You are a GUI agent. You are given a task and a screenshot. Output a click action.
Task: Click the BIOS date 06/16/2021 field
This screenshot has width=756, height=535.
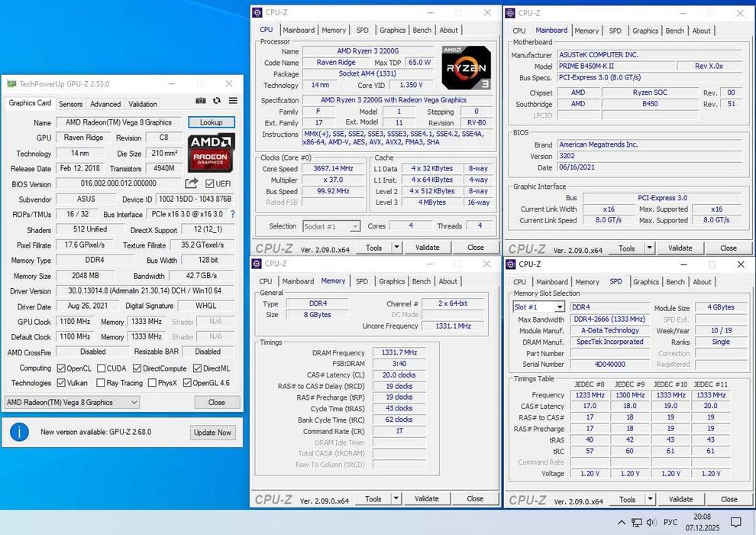[x=649, y=167]
